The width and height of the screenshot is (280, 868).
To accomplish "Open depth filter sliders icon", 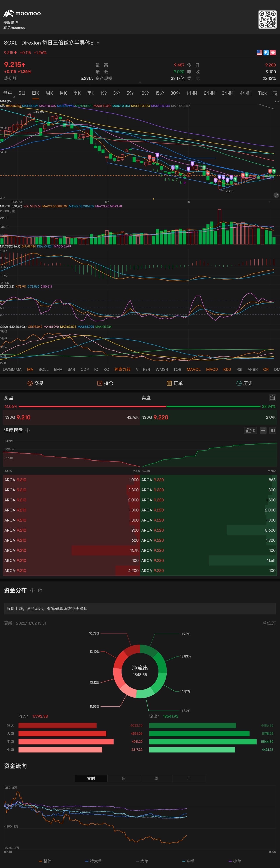I will (x=263, y=430).
